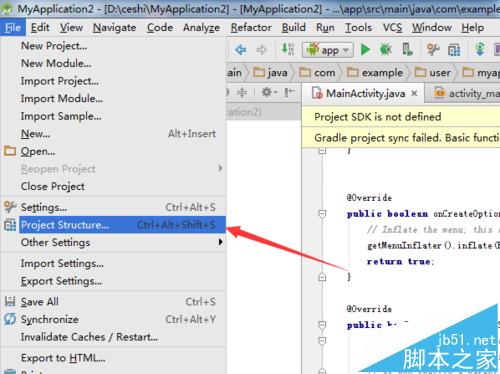The width and height of the screenshot is (500, 374).
Task: Select Import Module menu entry
Action: point(113,99)
